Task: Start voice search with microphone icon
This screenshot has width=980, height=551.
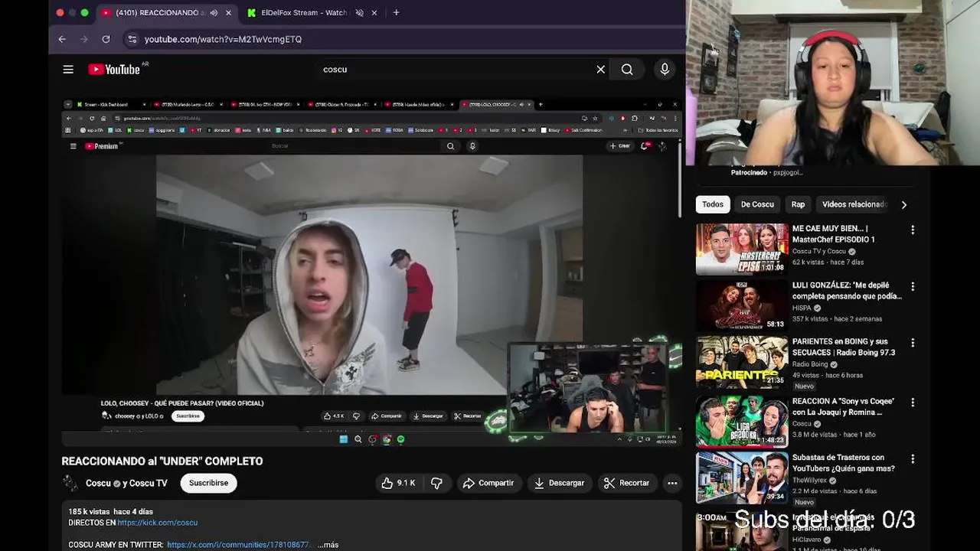Action: [x=665, y=70]
